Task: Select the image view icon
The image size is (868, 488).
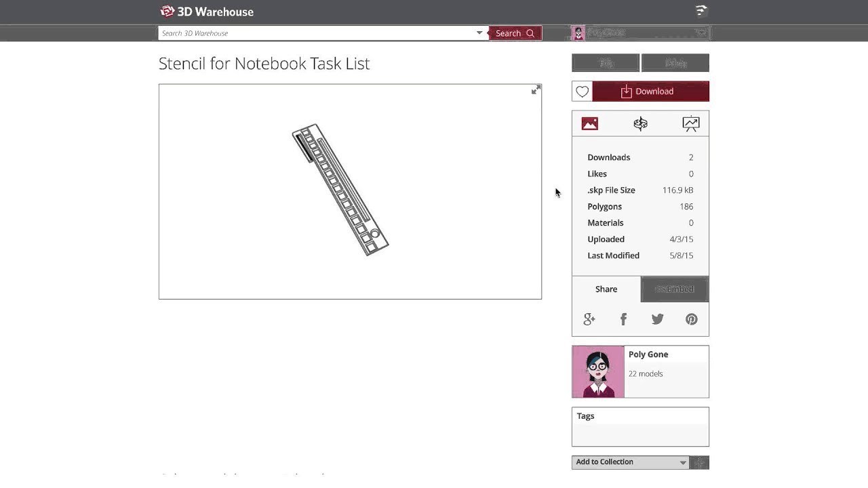Action: [590, 123]
